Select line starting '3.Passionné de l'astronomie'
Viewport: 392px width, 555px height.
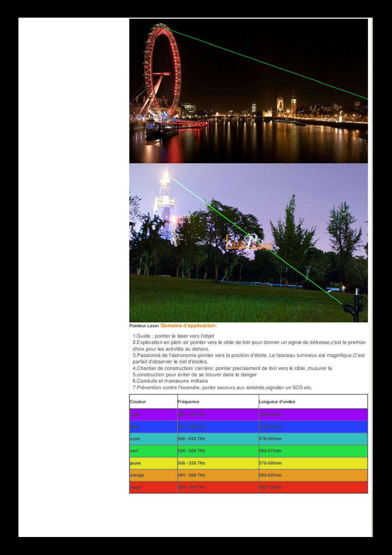tap(249, 358)
